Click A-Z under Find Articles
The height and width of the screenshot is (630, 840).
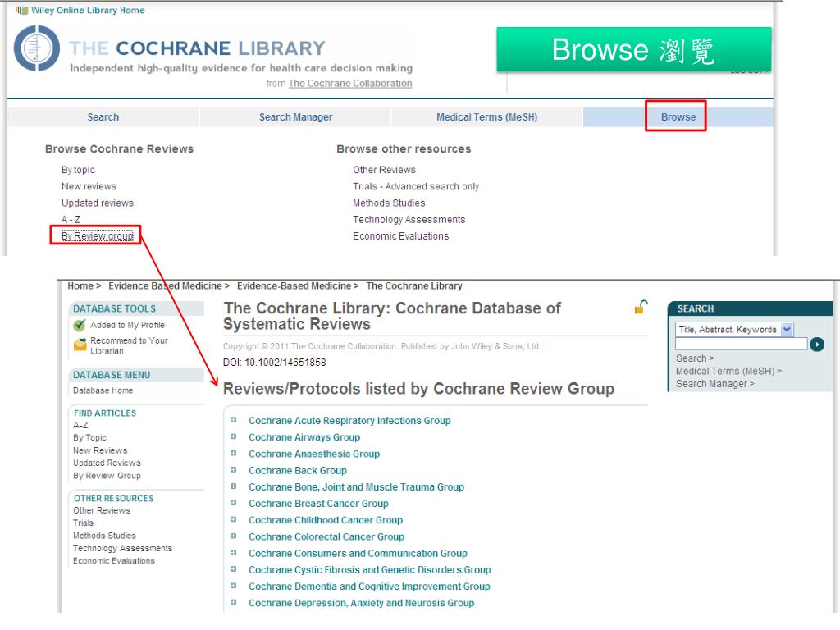click(80, 425)
